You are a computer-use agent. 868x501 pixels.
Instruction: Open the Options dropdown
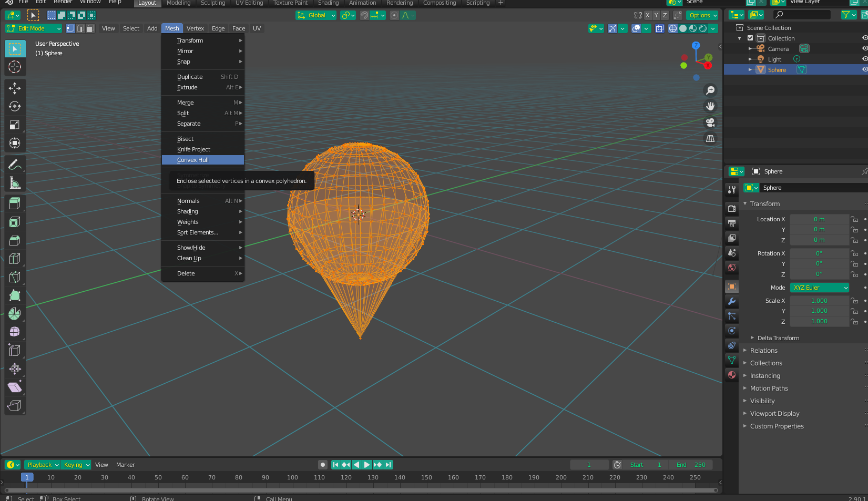[702, 15]
